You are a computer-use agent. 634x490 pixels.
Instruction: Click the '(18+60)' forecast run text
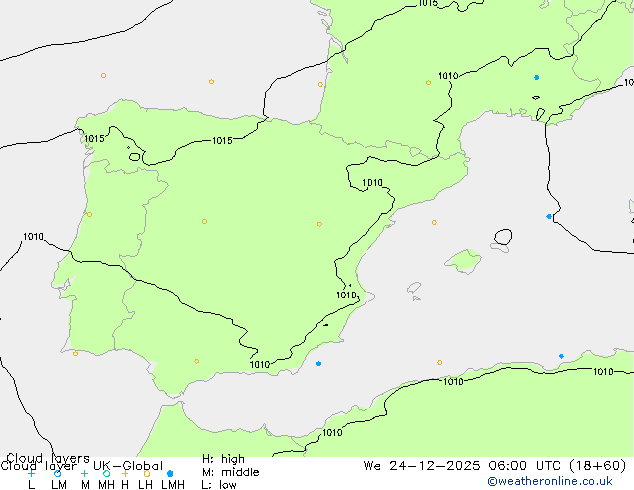(x=598, y=466)
